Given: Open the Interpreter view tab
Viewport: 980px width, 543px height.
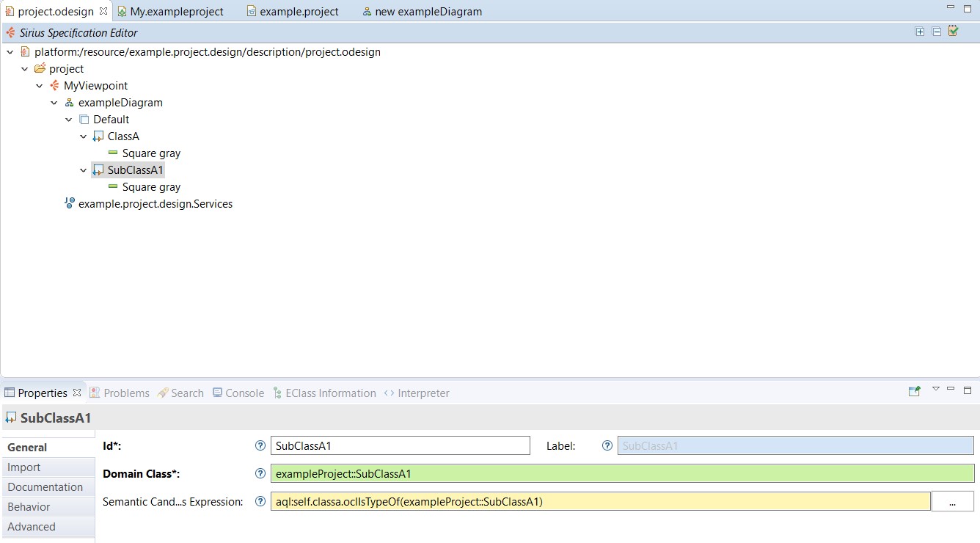Looking at the screenshot, I should pos(423,393).
